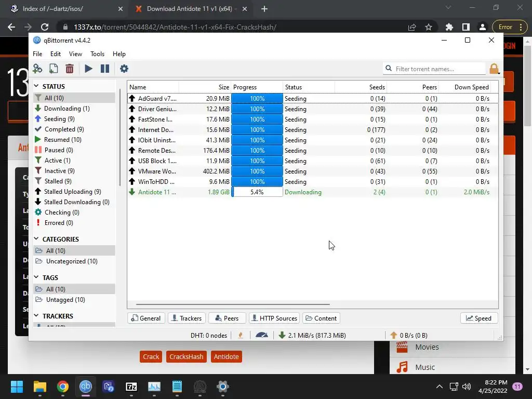Collapse the TRACKERS section
Viewport: 532px width, 399px height.
click(x=36, y=315)
